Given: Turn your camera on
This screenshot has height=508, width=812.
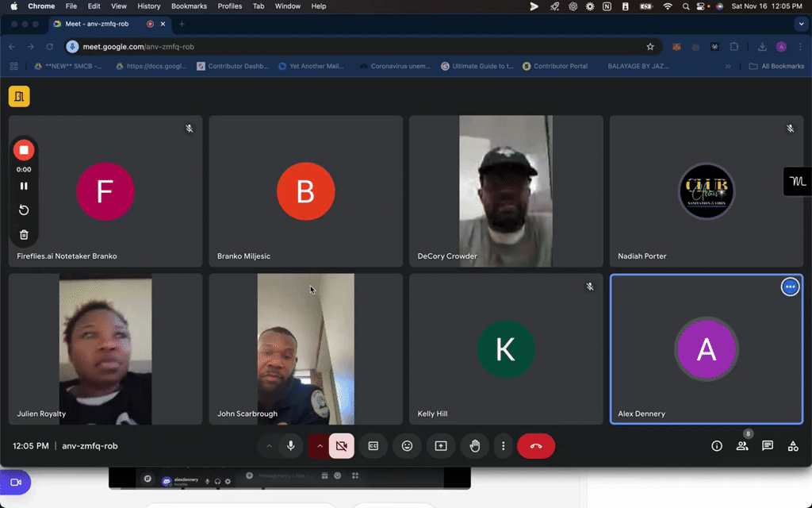Looking at the screenshot, I should [341, 446].
